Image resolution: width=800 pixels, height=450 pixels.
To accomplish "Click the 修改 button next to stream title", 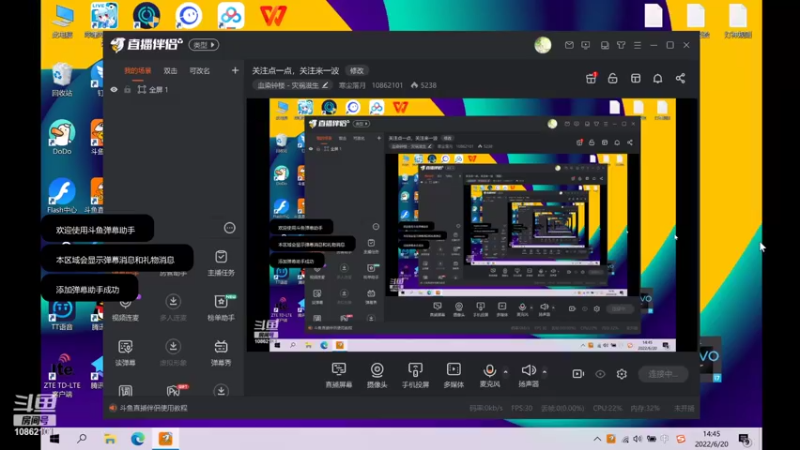I will click(357, 70).
